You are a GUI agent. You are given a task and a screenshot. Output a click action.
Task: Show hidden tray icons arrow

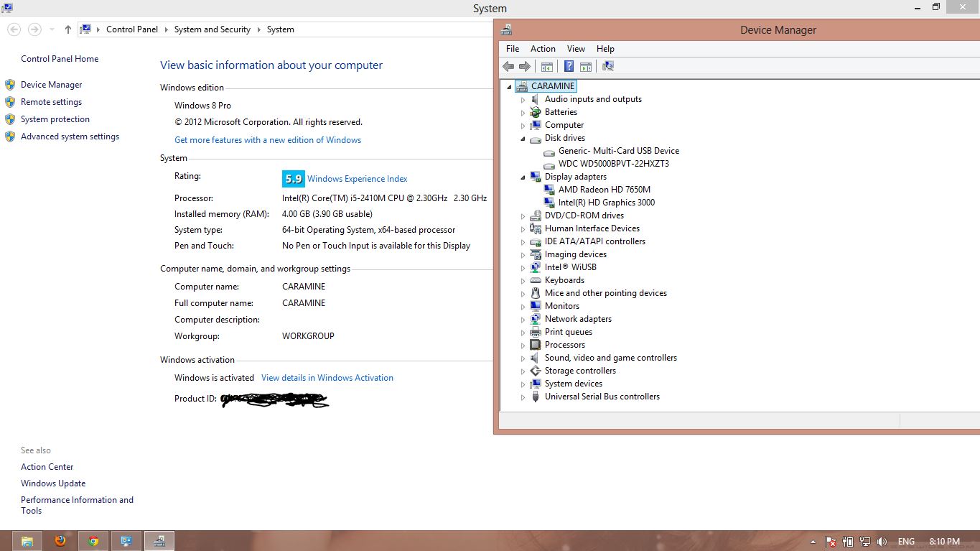813,542
